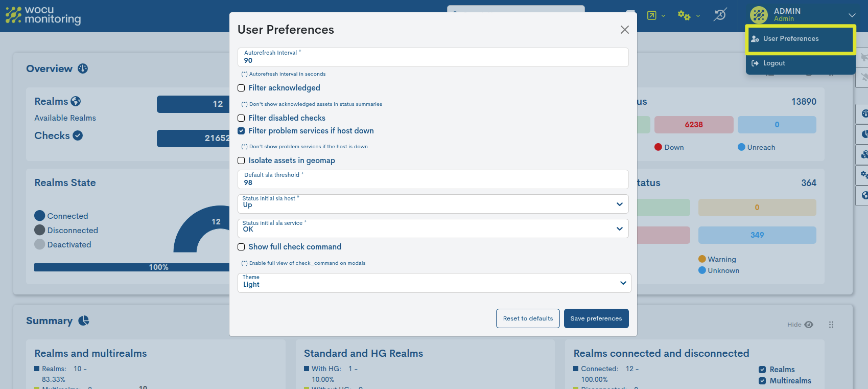The height and width of the screenshot is (389, 868).
Task: Tick the Show full check command checkbox
Action: pos(241,247)
